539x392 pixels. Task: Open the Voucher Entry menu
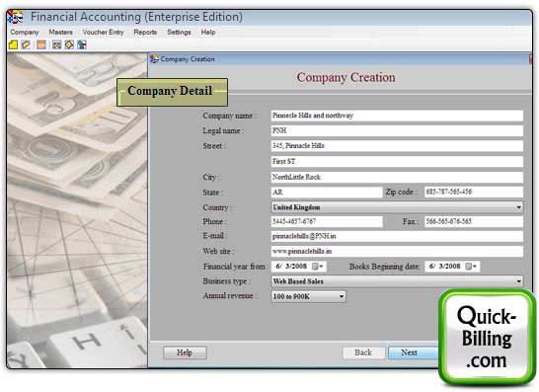tap(103, 33)
